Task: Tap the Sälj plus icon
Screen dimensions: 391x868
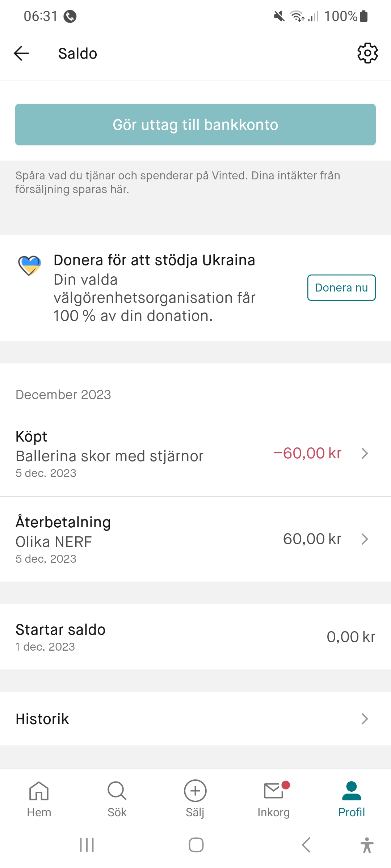Action: 195,791
